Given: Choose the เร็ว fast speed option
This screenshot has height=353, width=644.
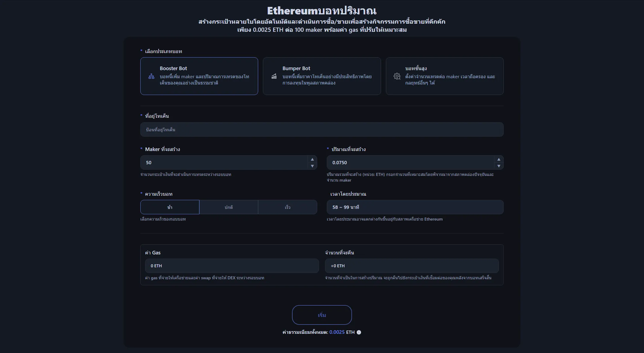Looking at the screenshot, I should pyautogui.click(x=288, y=207).
